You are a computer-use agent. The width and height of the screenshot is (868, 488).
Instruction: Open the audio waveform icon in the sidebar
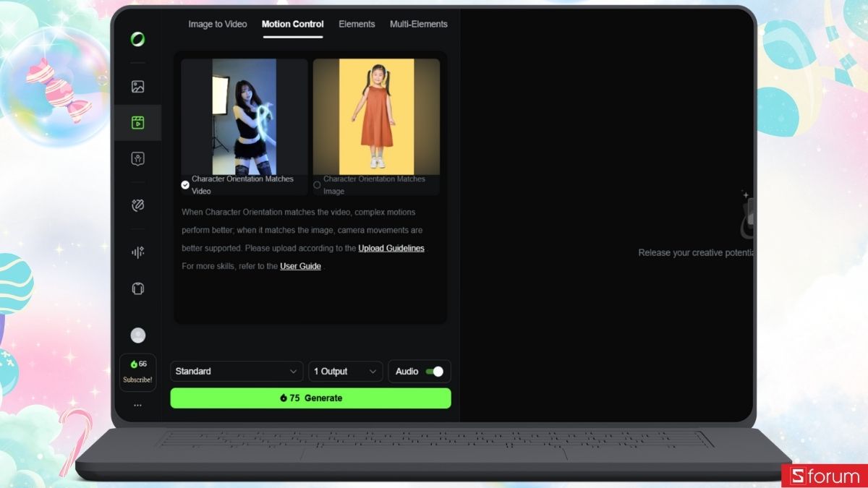click(137, 252)
